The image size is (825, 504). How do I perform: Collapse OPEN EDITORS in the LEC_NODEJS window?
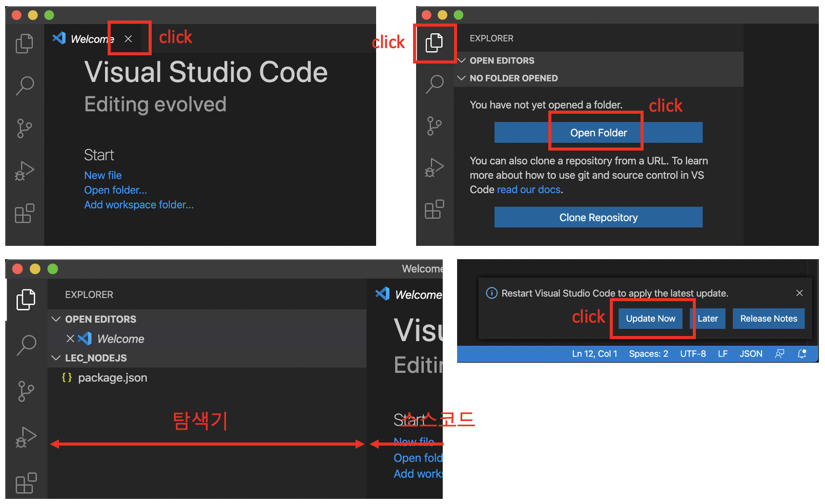[x=56, y=319]
